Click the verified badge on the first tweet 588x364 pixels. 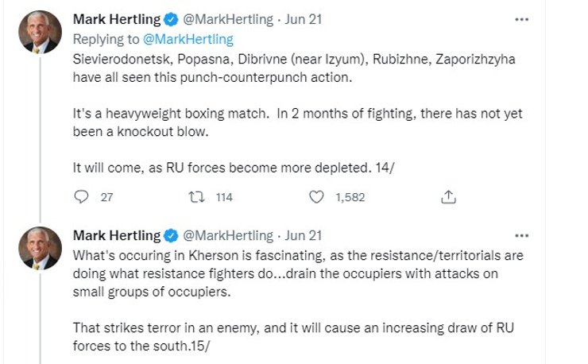pos(171,18)
